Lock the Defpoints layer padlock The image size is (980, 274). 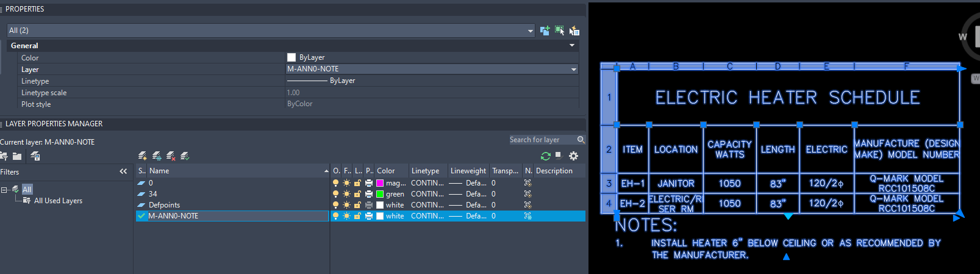tap(358, 205)
